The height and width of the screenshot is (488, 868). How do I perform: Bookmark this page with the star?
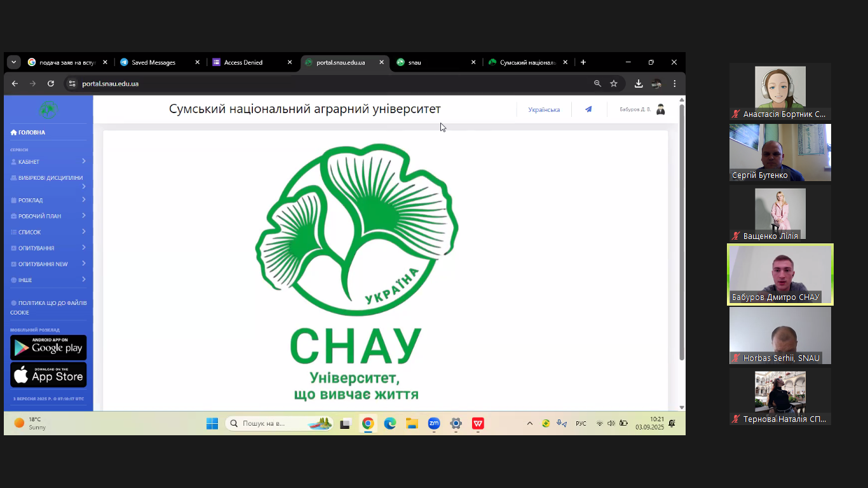[x=614, y=83]
